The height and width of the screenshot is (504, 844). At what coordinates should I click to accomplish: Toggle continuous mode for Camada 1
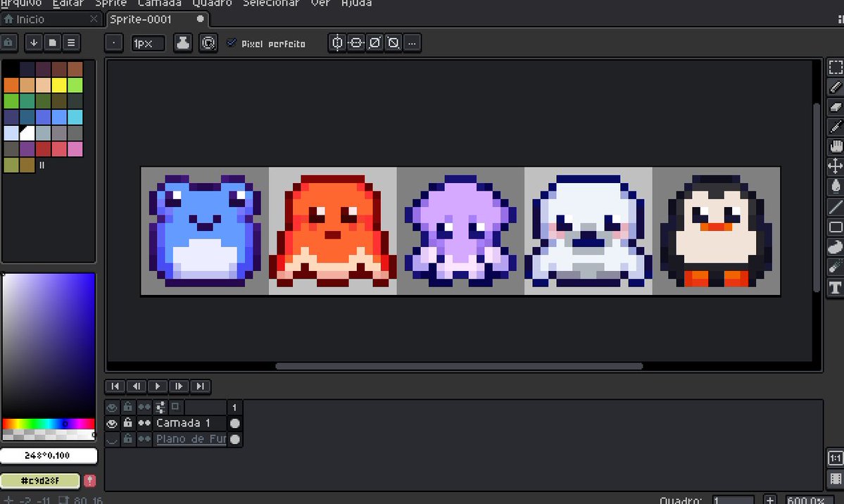pos(144,423)
